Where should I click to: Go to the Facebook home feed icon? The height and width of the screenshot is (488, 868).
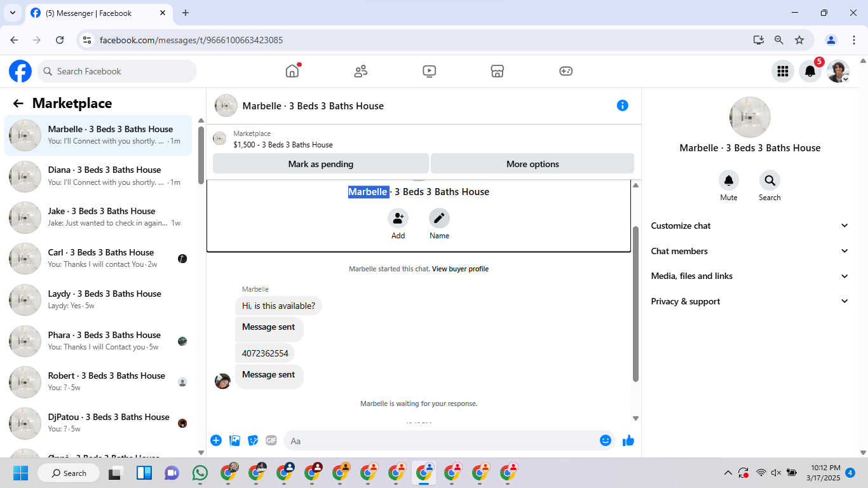click(292, 71)
